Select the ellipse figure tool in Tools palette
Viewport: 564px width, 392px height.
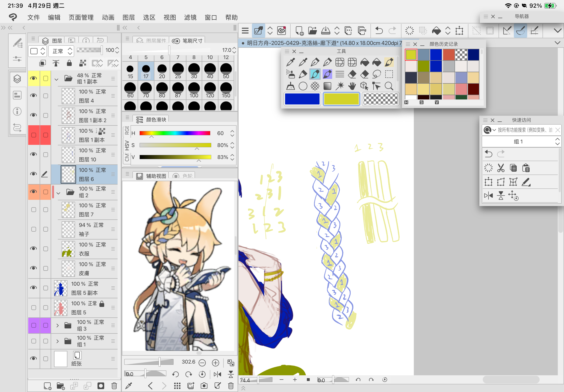coord(303,86)
